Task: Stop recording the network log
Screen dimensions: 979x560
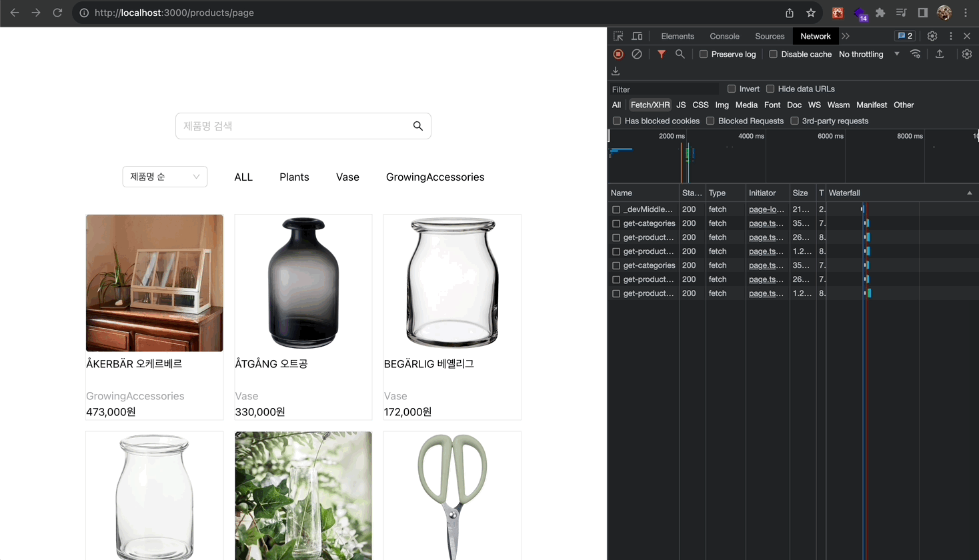Action: [618, 54]
